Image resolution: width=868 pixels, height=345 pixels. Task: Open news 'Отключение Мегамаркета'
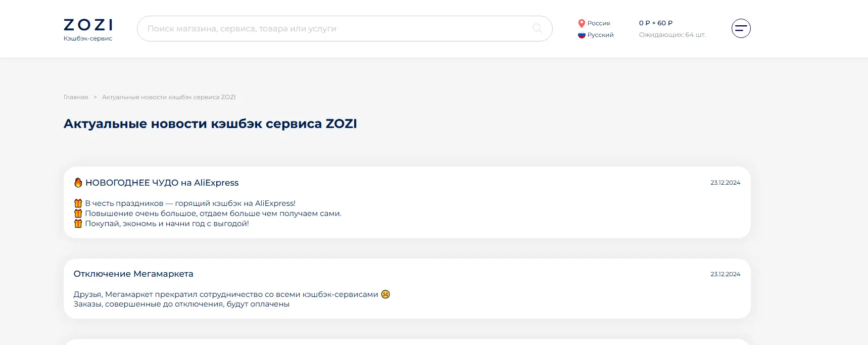[x=133, y=274]
